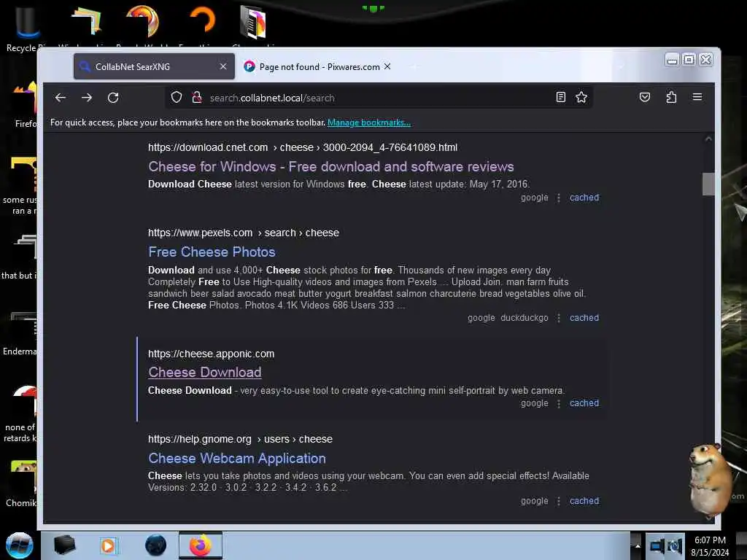Close the Pixwares.com tab

tap(387, 66)
